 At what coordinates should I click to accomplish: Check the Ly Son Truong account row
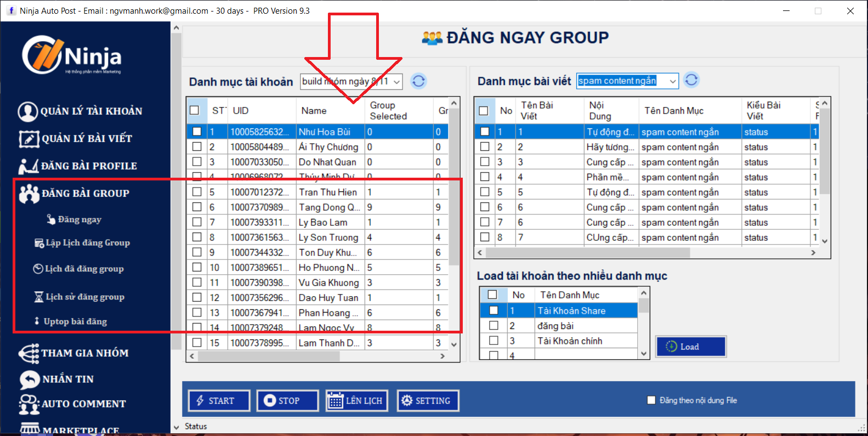pos(197,237)
